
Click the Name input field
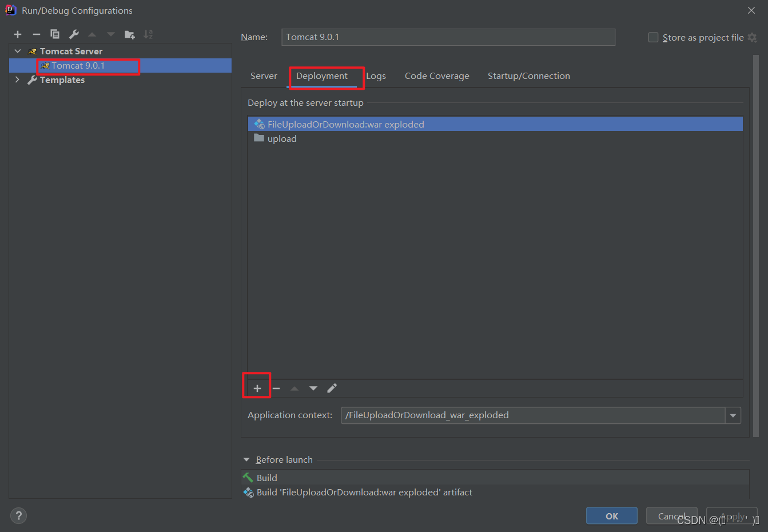448,37
